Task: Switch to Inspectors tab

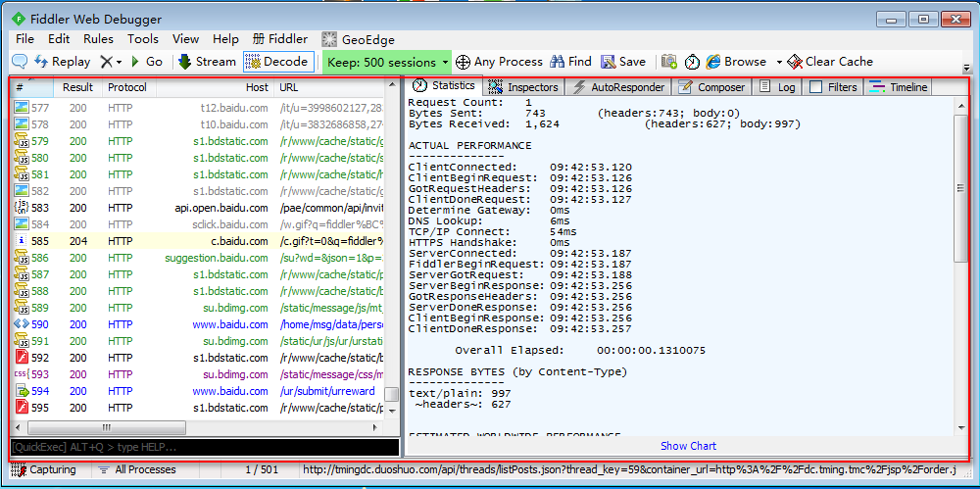Action: tap(525, 87)
